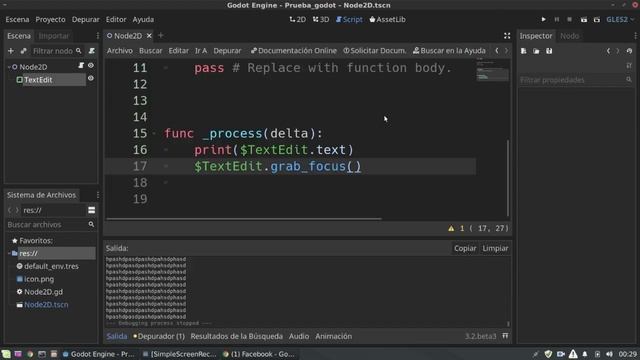Switch to the Script workspace
Screen dimensions: 640x360
pyautogui.click(x=349, y=19)
